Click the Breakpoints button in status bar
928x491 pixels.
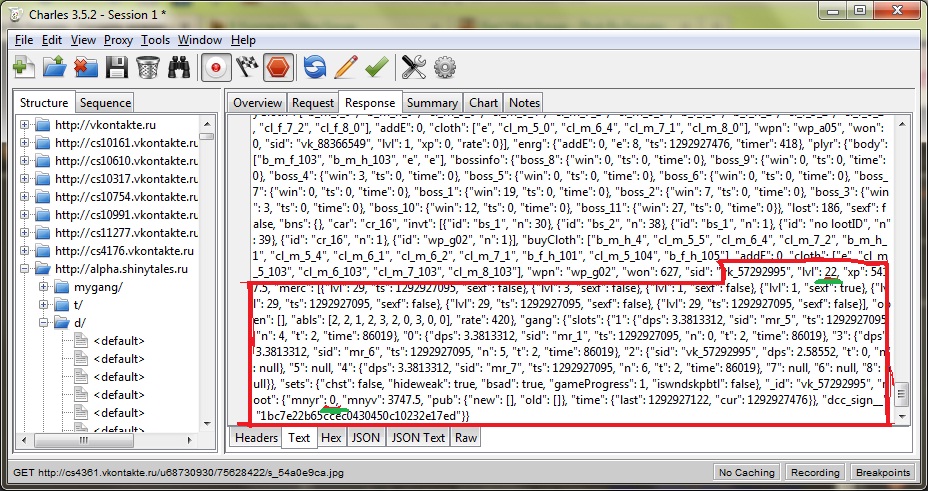883,472
